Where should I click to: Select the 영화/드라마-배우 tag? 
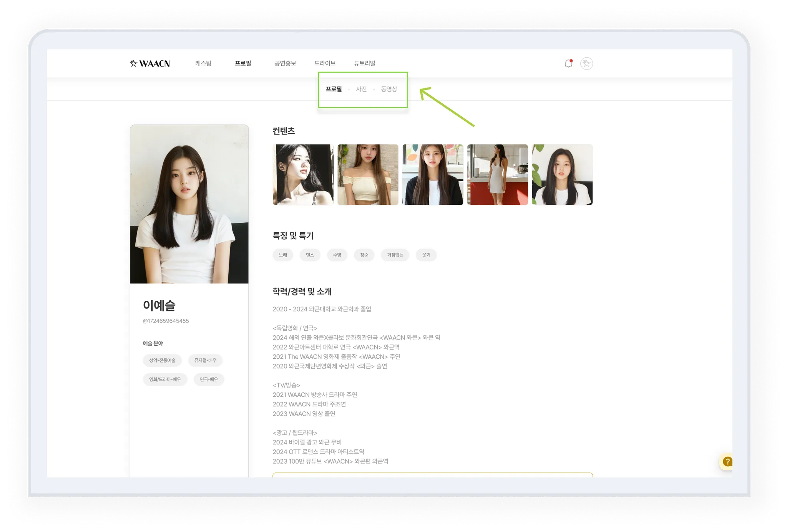pos(165,380)
